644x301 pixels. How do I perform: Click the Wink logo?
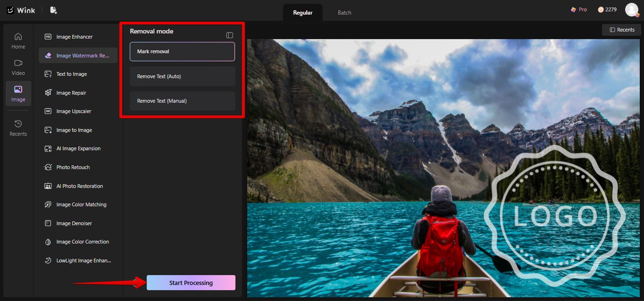[x=21, y=10]
